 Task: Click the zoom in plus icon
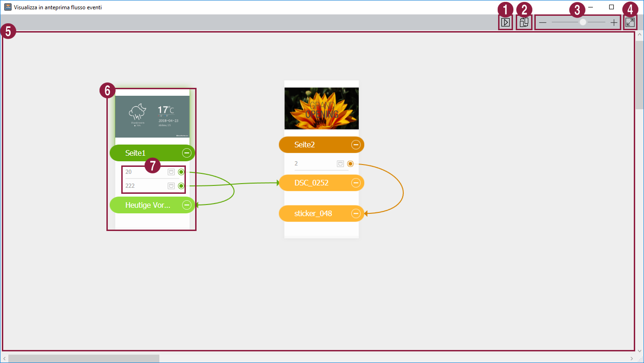tap(614, 22)
